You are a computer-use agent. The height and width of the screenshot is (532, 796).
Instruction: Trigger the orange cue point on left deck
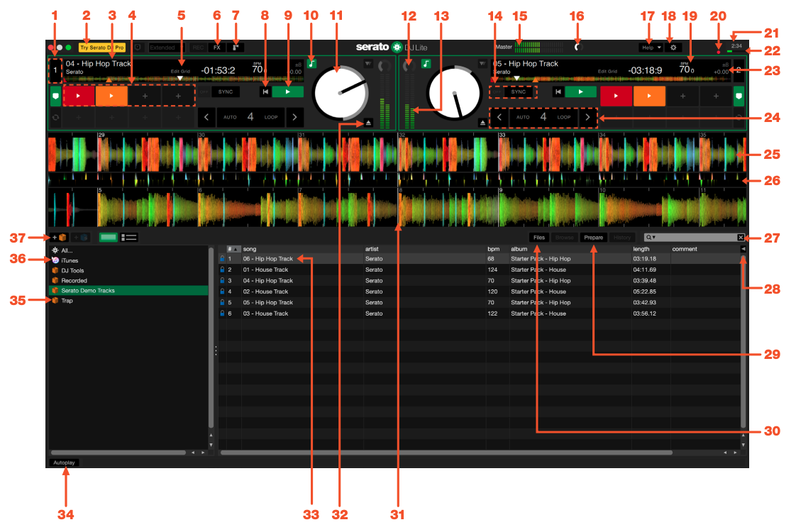point(111,96)
